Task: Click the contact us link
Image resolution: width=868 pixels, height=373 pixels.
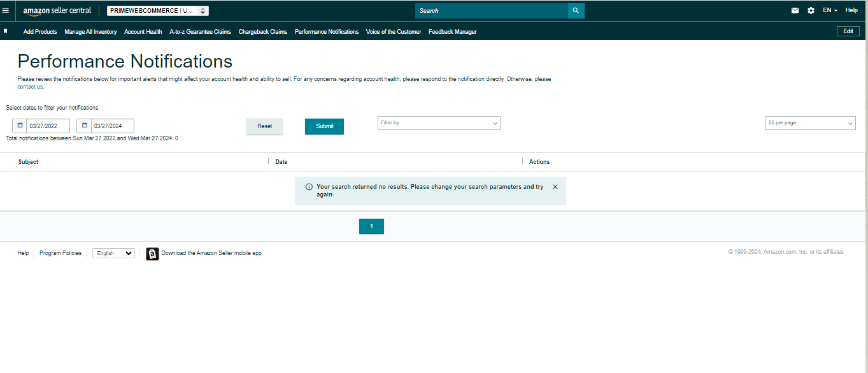Action: (30, 87)
